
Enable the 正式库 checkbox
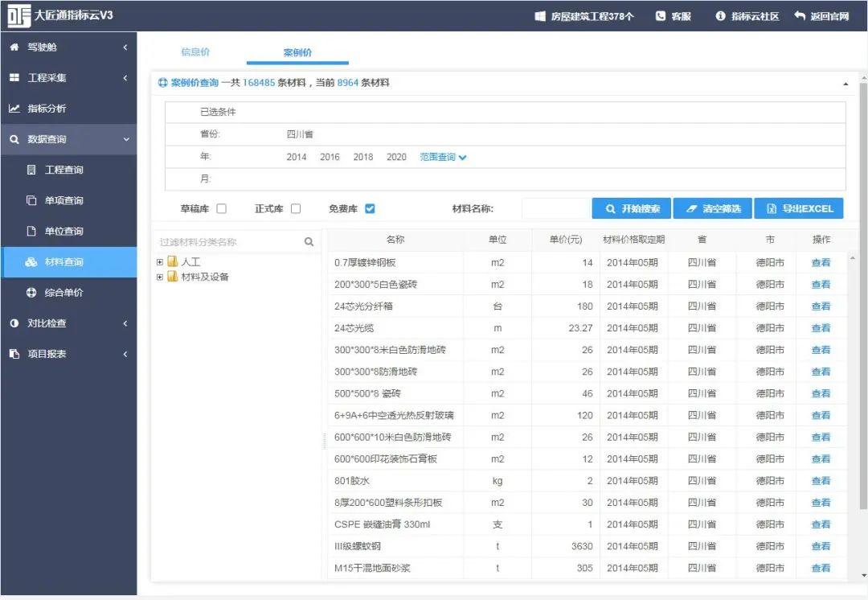296,208
